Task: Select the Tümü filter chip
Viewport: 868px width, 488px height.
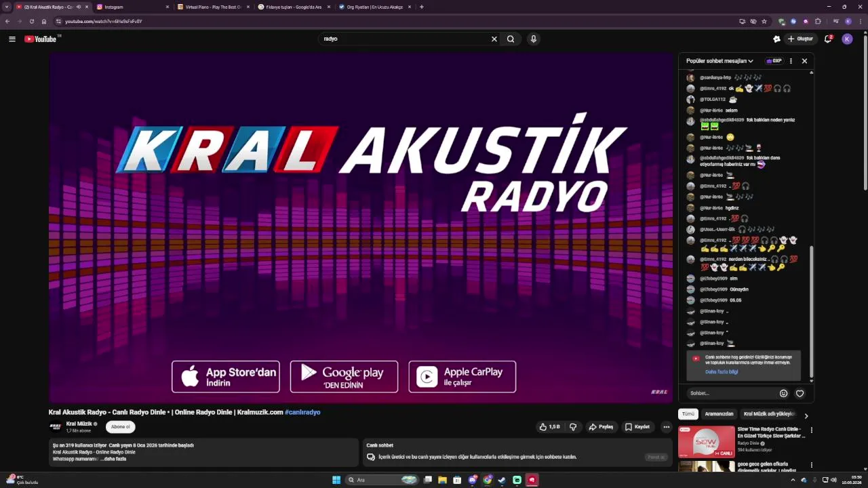Action: pyautogui.click(x=688, y=414)
